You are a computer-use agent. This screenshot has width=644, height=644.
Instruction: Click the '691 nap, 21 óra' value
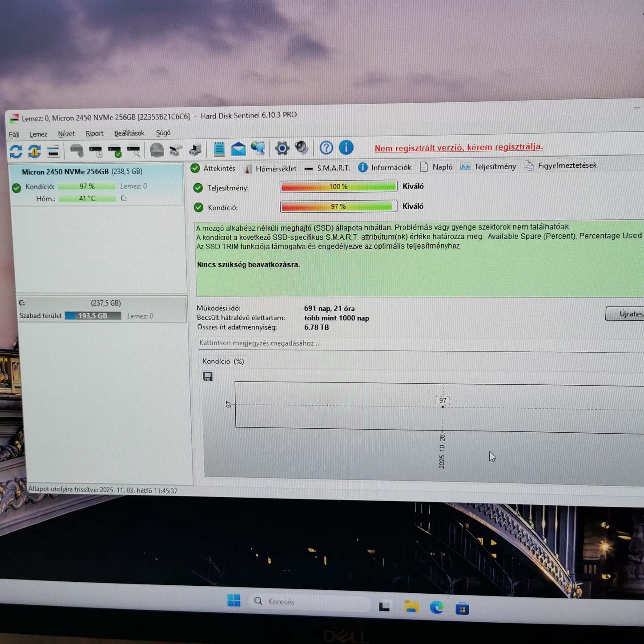(x=329, y=308)
